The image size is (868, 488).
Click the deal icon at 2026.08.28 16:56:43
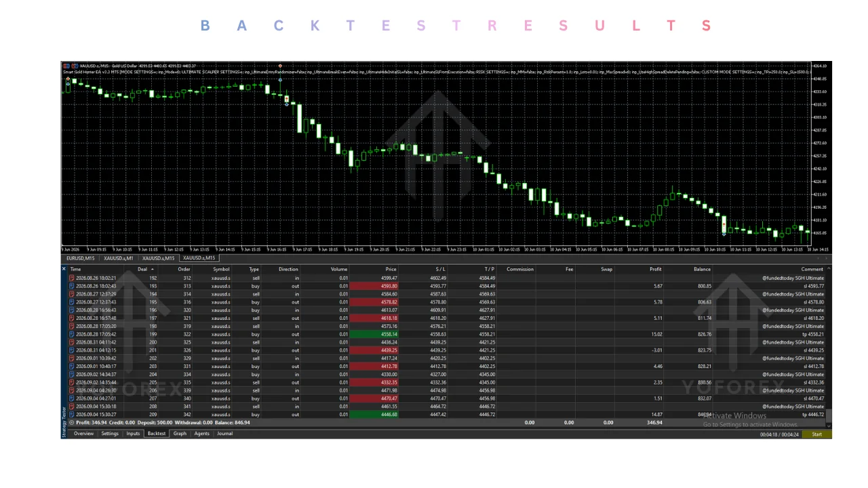72,310
